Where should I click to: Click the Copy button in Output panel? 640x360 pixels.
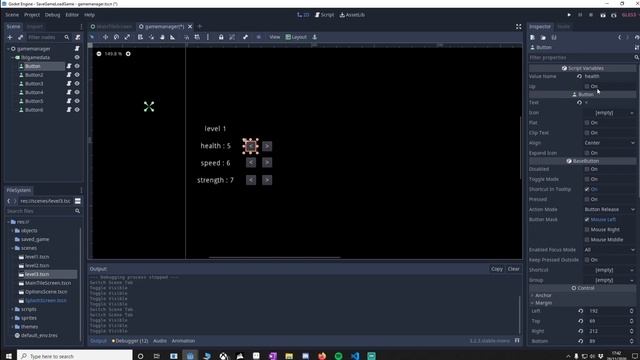pos(497,269)
